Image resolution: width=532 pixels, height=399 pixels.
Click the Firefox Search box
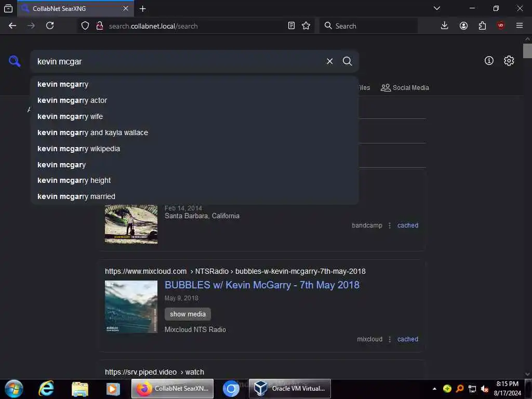click(x=368, y=26)
